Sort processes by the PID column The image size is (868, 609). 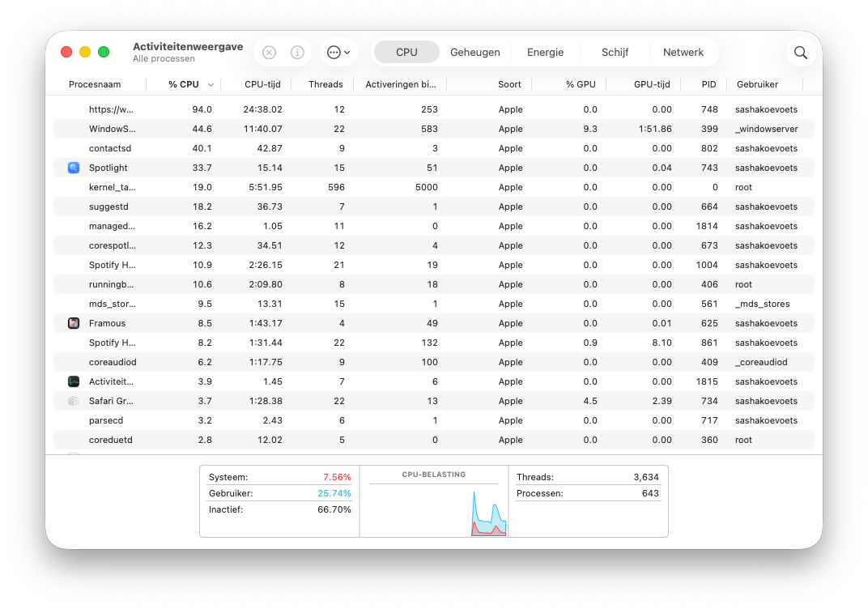tap(708, 84)
